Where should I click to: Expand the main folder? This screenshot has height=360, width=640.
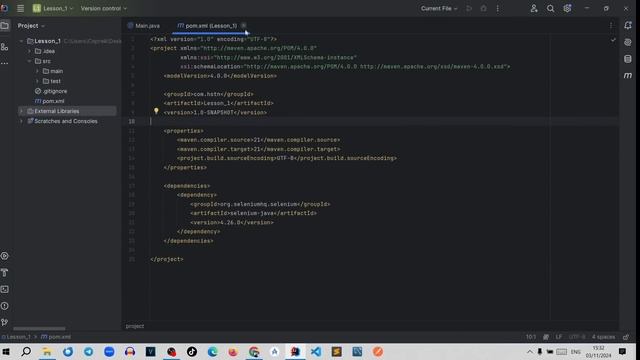(x=38, y=71)
